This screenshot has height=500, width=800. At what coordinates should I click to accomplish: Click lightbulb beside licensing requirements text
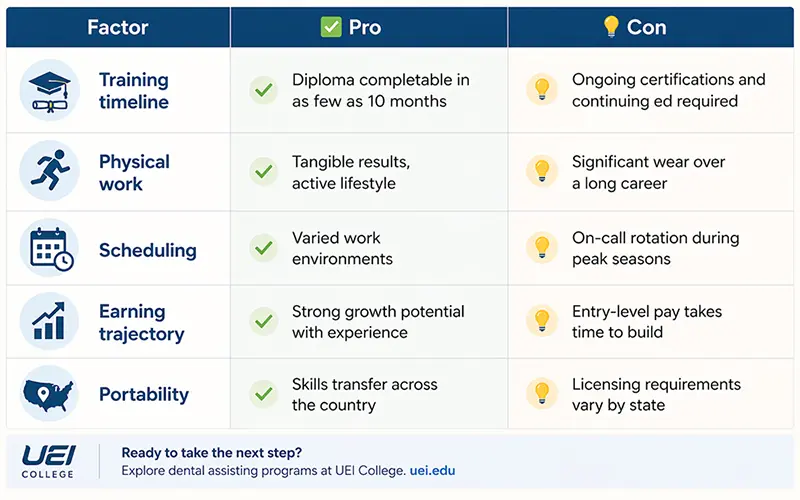pos(541,394)
